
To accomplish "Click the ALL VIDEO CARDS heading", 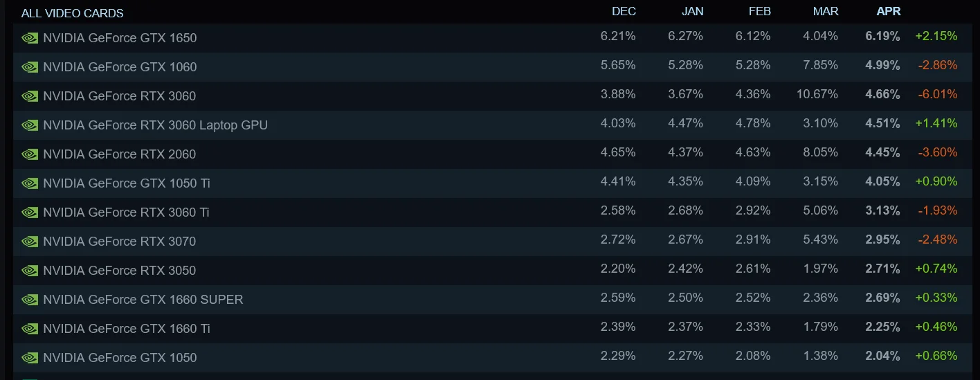I will pyautogui.click(x=73, y=13).
